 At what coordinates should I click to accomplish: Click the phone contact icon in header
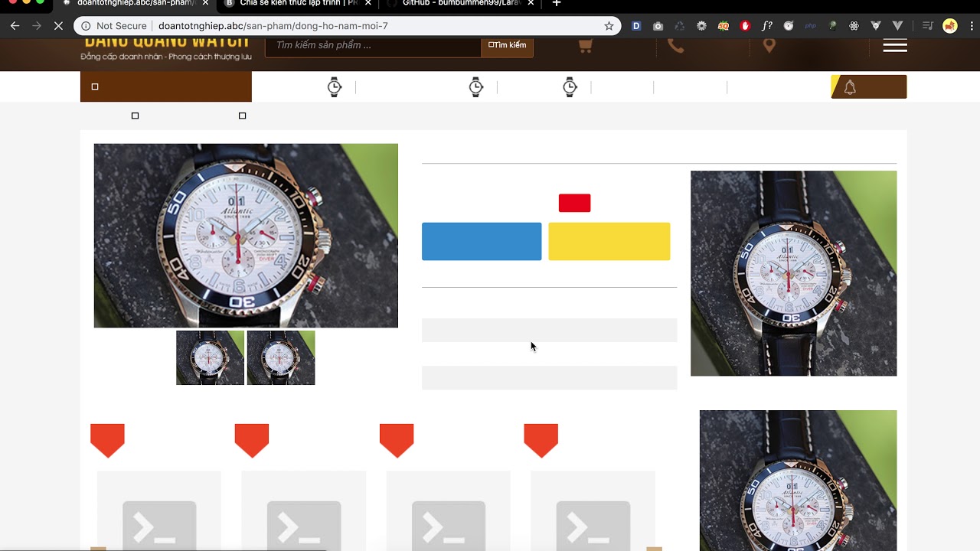click(x=675, y=46)
